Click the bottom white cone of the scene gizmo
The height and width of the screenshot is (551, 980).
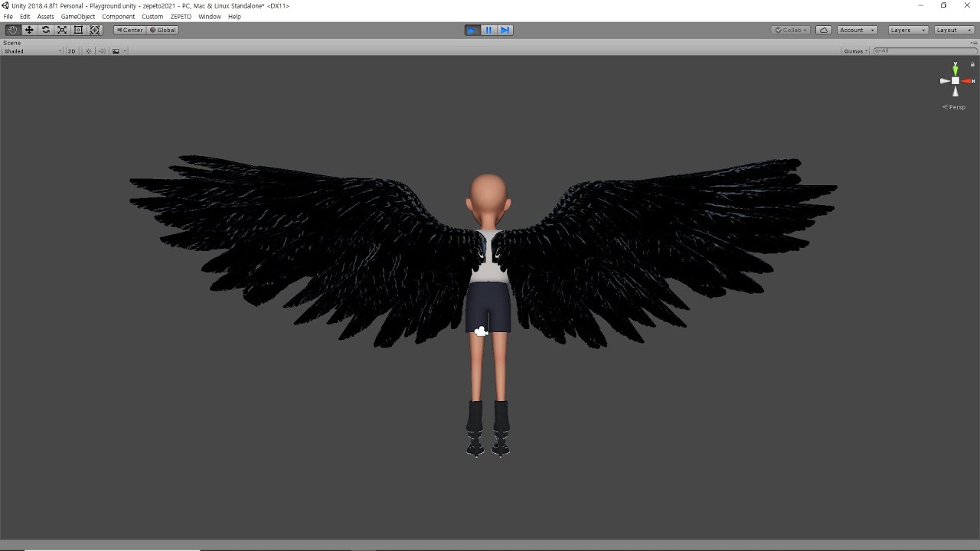point(955,92)
